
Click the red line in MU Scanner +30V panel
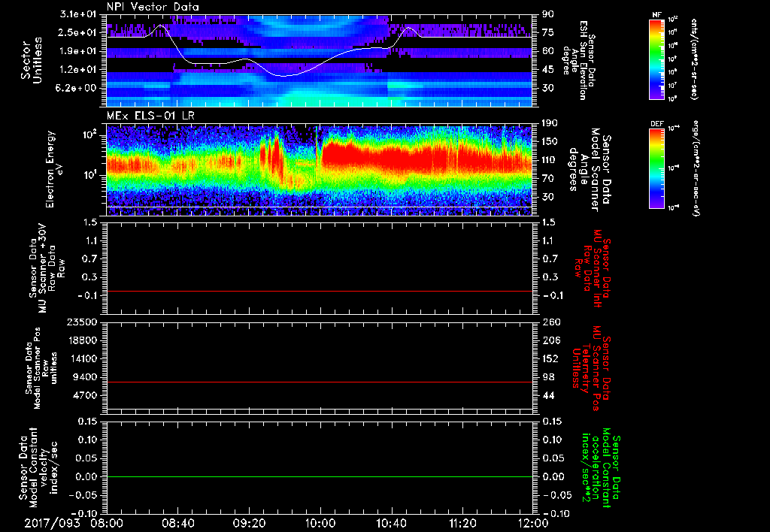(319, 291)
